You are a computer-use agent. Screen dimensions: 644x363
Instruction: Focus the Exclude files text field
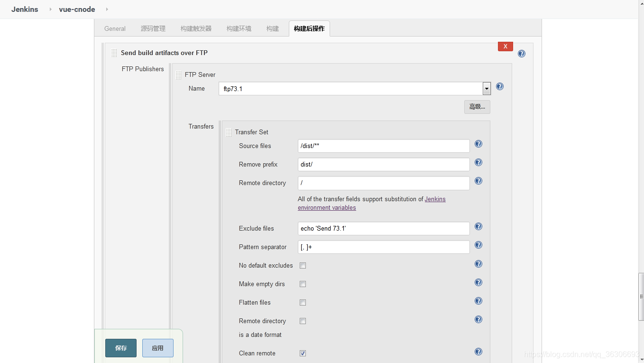coord(384,228)
